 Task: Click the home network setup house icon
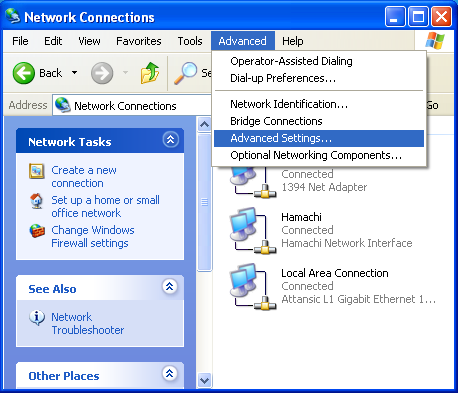(x=36, y=201)
